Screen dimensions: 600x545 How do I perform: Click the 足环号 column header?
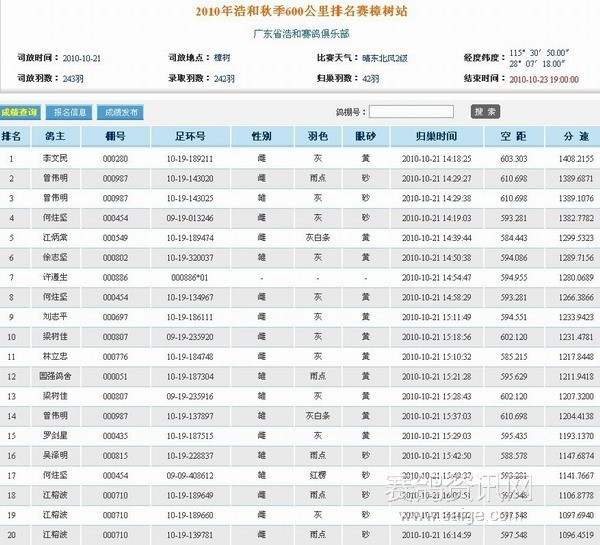pos(190,136)
